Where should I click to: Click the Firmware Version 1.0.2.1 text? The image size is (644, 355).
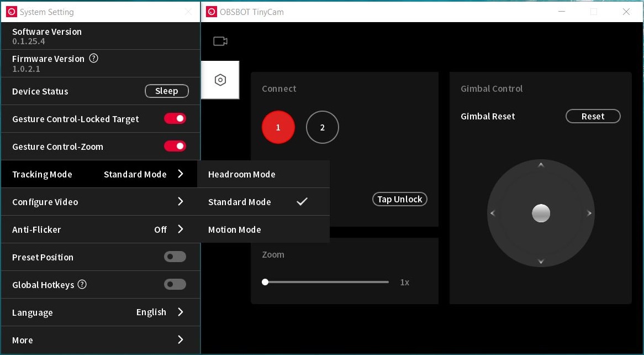pyautogui.click(x=27, y=69)
